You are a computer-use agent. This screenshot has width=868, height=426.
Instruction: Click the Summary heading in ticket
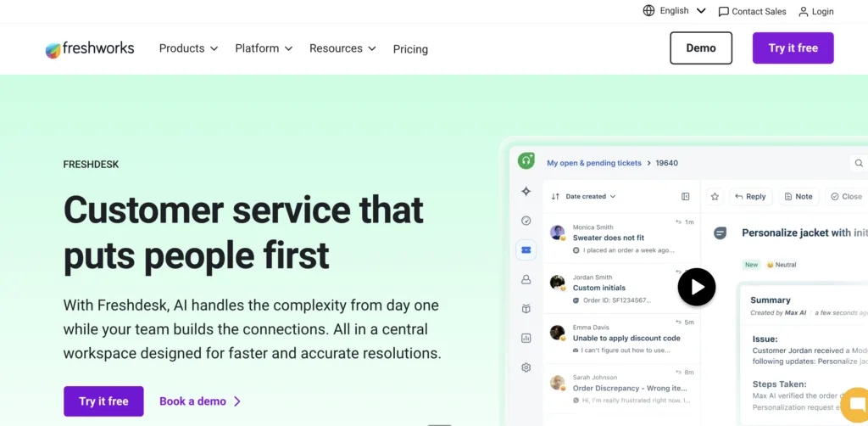pos(770,300)
